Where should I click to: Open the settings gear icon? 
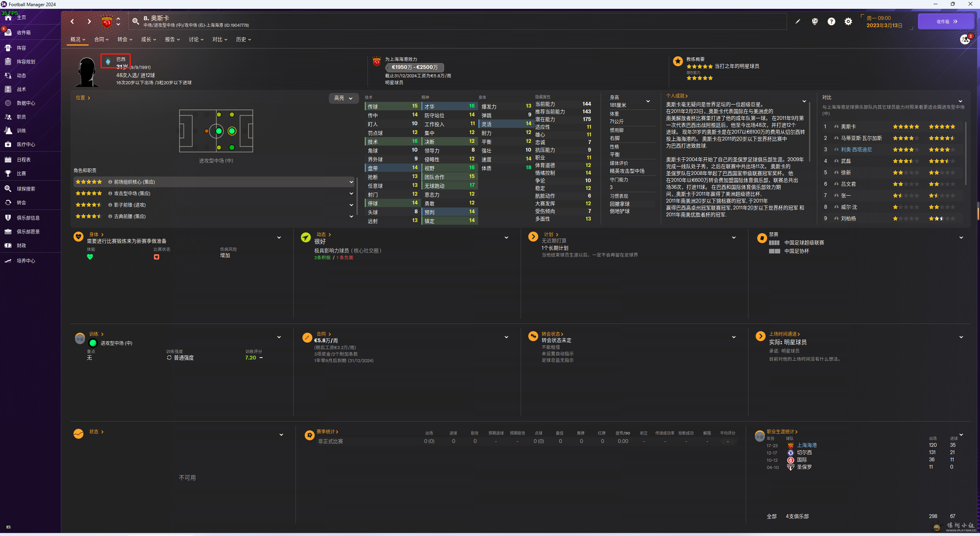[x=848, y=22]
